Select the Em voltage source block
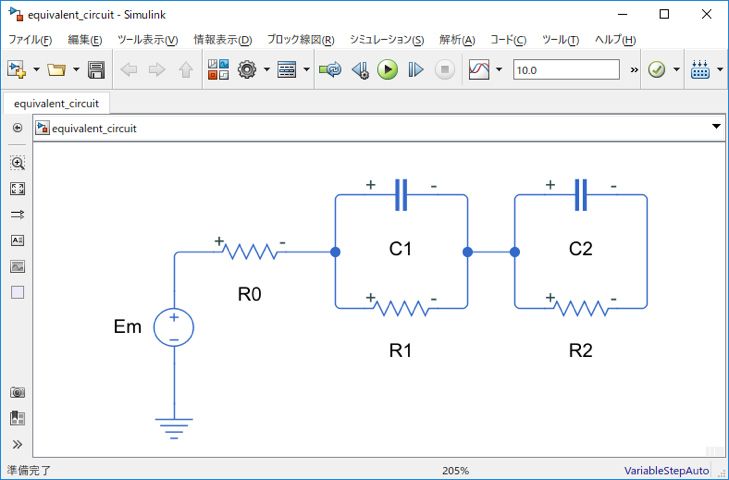729x480 pixels. click(x=174, y=328)
